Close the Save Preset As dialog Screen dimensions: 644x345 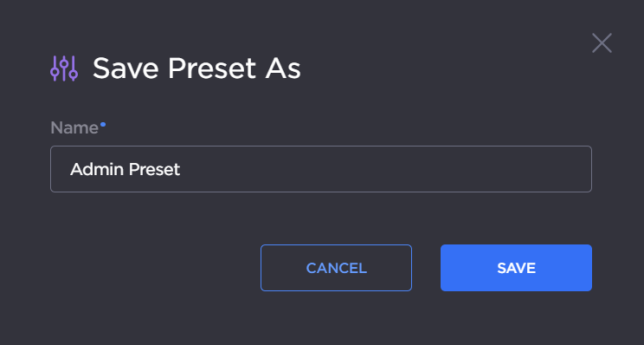(x=602, y=43)
